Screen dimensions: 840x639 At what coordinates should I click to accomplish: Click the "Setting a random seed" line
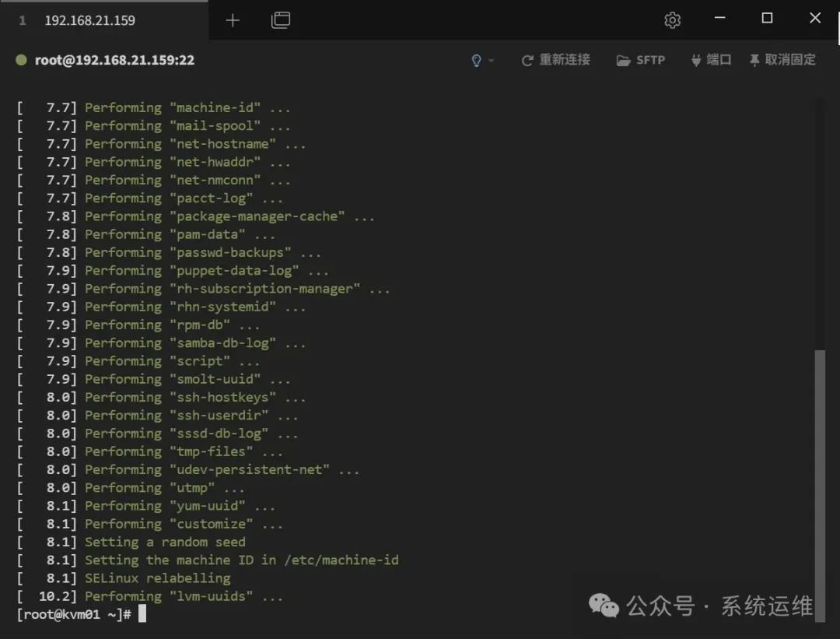[165, 542]
